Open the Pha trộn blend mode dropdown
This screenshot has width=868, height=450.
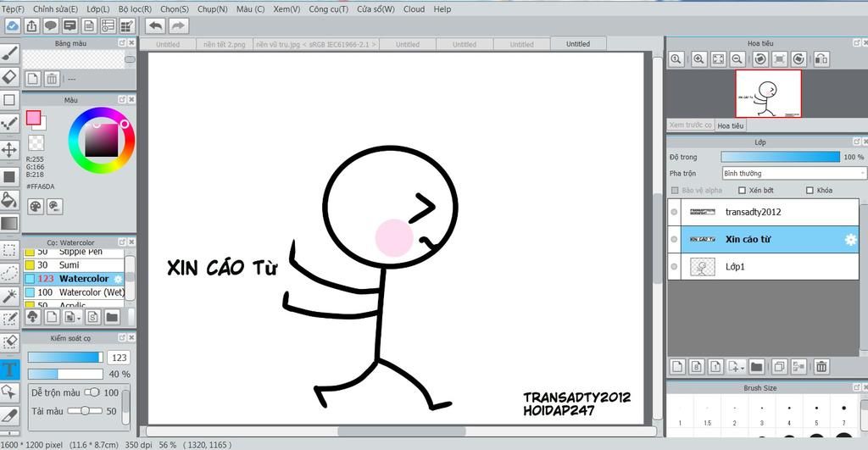(793, 173)
